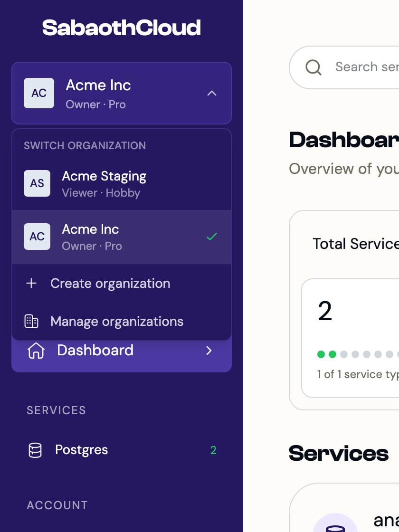The width and height of the screenshot is (399, 532).
Task: Switch to Acme Staging organization
Action: [x=122, y=183]
